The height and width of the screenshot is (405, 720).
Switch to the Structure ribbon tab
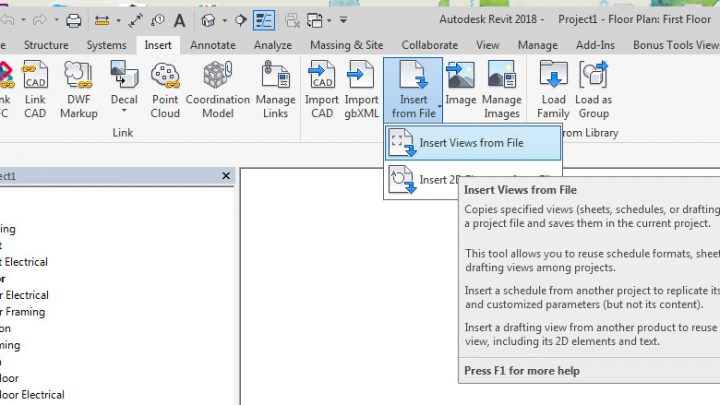(x=46, y=45)
